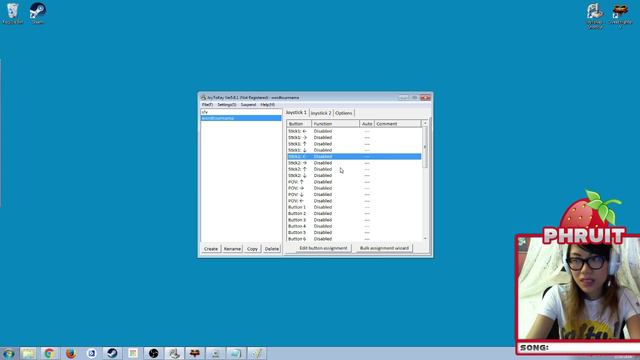The height and width of the screenshot is (360, 640).
Task: Select the Button 6 row
Action: click(x=354, y=239)
